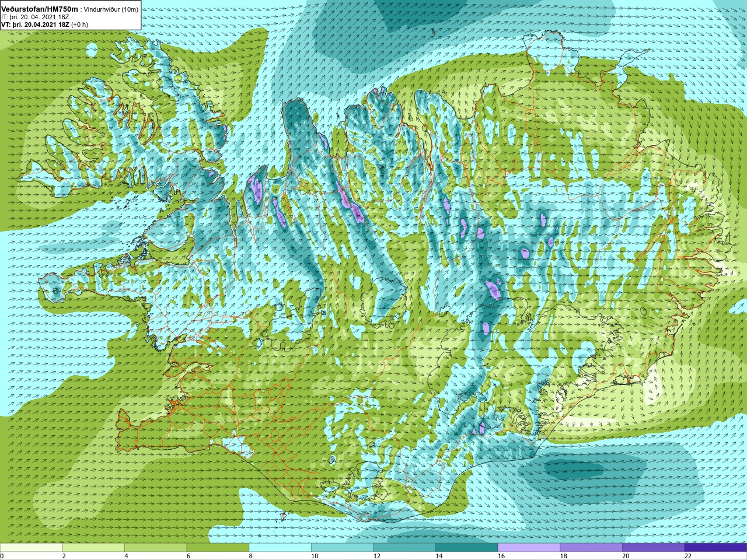
Task: Click the legend scale value 6
Action: pyautogui.click(x=189, y=556)
